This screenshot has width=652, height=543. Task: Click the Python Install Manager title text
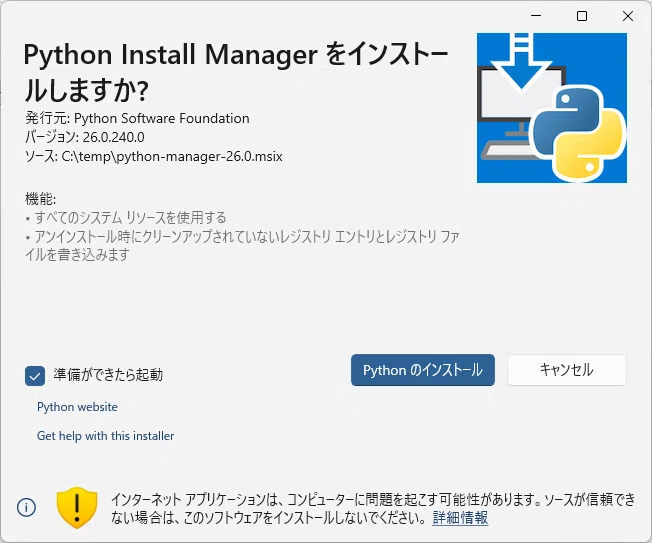coord(236,72)
